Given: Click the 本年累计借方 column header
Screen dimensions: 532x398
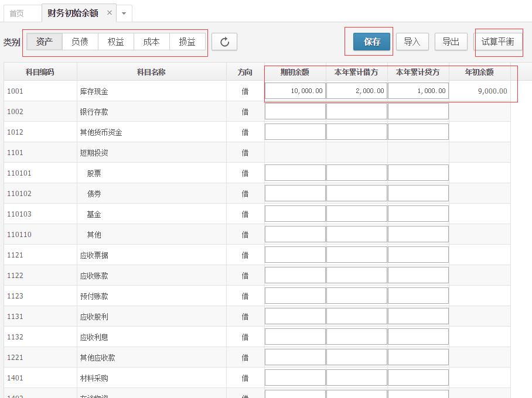Looking at the screenshot, I should (356, 72).
